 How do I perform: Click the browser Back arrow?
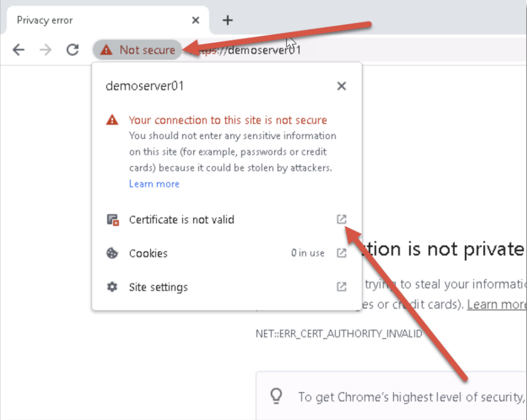point(19,50)
